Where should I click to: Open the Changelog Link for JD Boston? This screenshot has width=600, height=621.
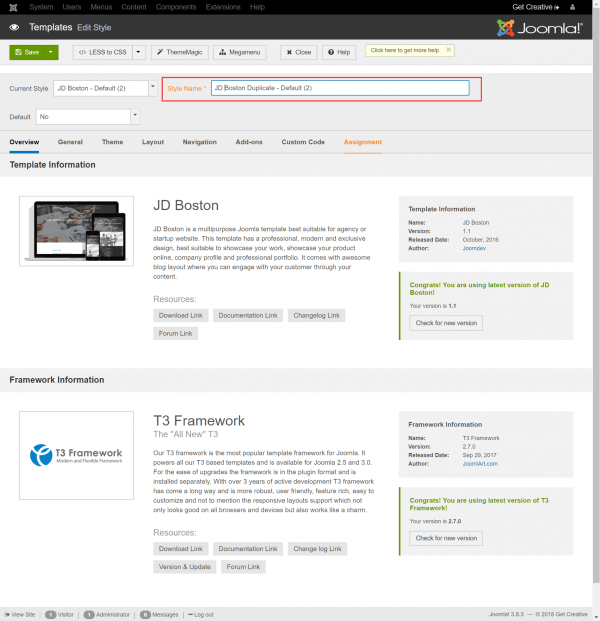[316, 316]
